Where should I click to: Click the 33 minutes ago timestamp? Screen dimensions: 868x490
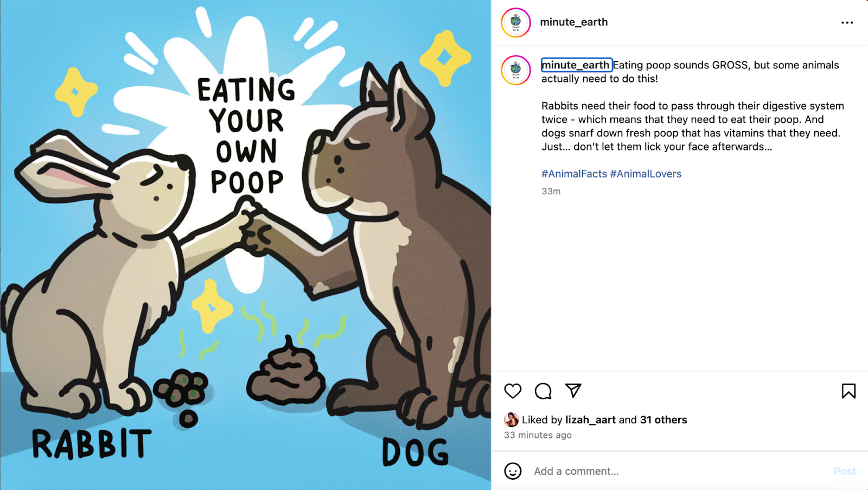[x=538, y=435]
